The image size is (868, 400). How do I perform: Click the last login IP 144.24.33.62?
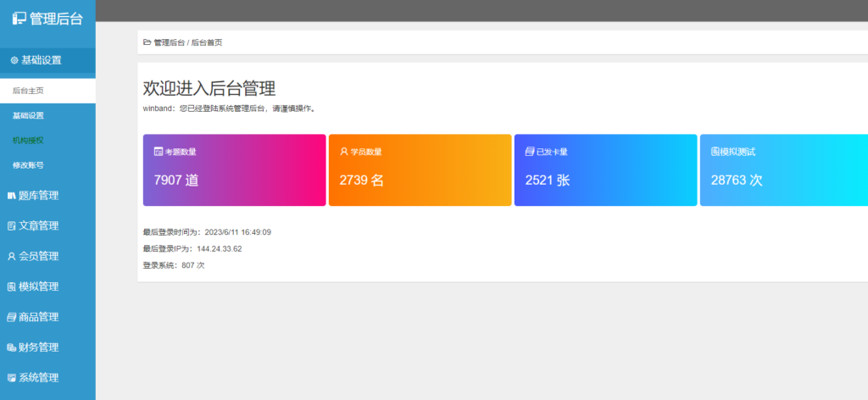pos(220,249)
